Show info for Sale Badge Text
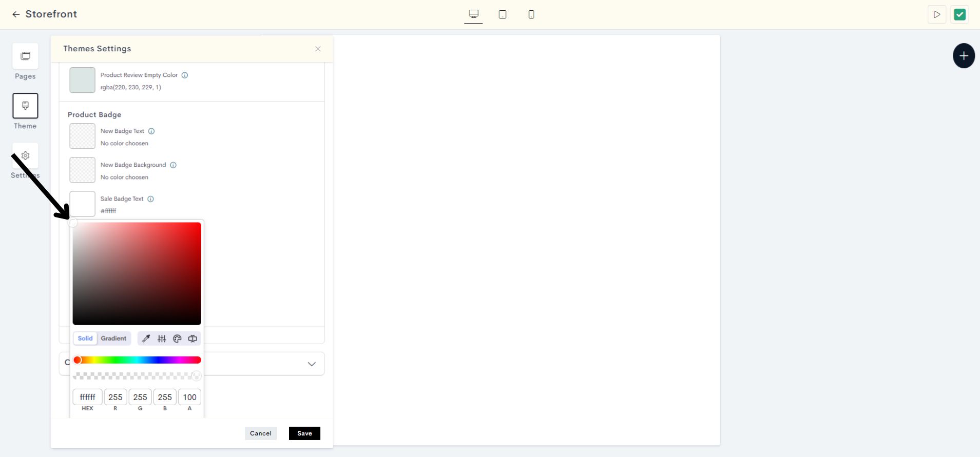The image size is (980, 457). tap(150, 199)
